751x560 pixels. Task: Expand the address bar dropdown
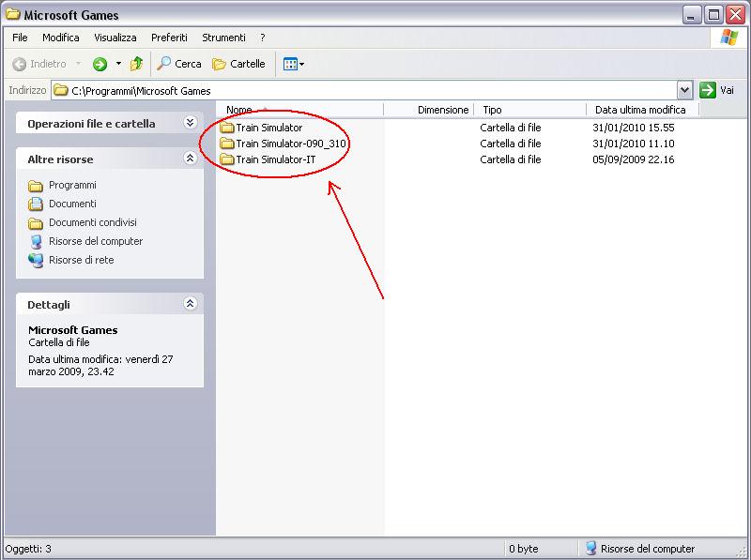(685, 90)
